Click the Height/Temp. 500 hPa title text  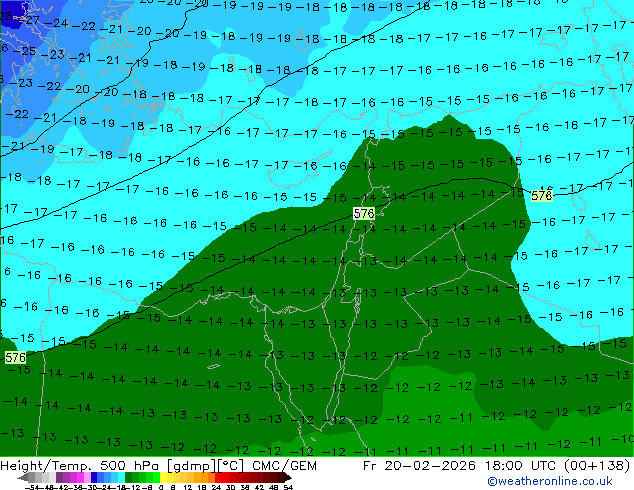coord(82,466)
